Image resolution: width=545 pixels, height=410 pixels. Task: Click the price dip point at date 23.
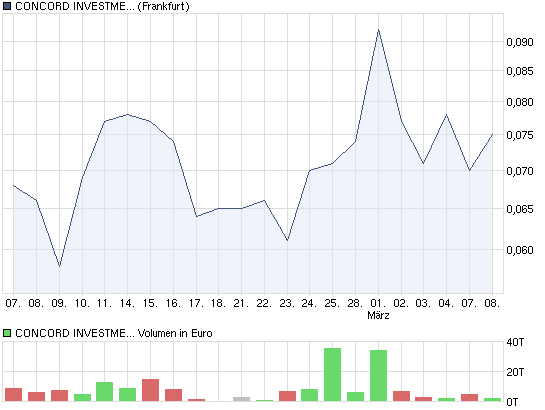(x=287, y=240)
